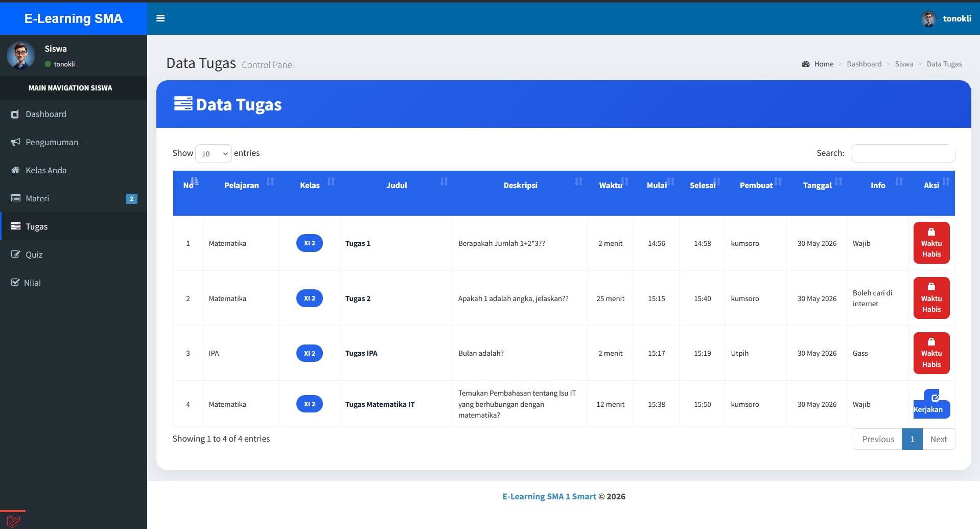Open Pengumuman in the sidebar
The width and height of the screenshot is (980, 529).
point(74,142)
